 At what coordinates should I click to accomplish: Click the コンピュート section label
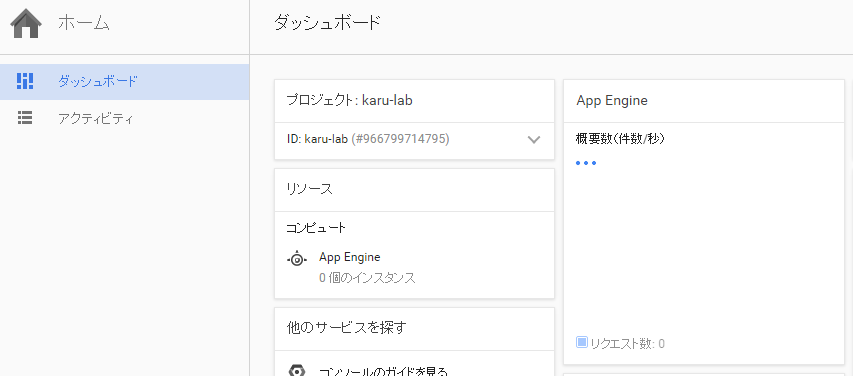316,228
